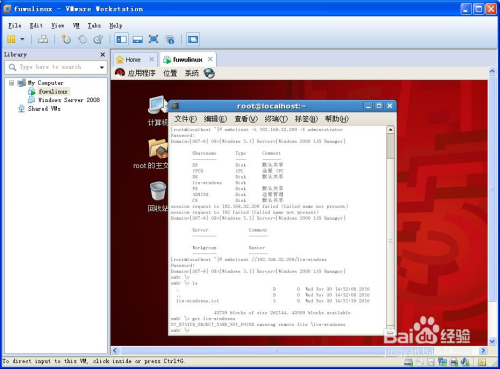The image size is (500, 369).
Task: Toggle the thumbnail bar
Action: 137,40
